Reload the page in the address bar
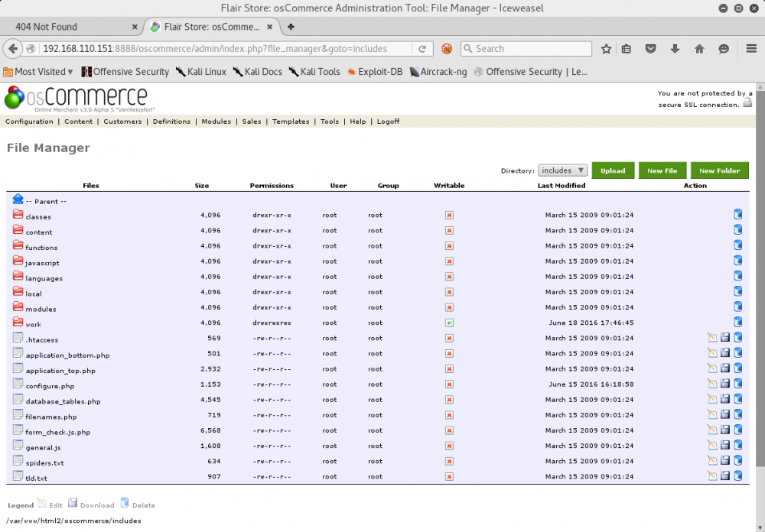The width and height of the screenshot is (765, 532). 422,49
